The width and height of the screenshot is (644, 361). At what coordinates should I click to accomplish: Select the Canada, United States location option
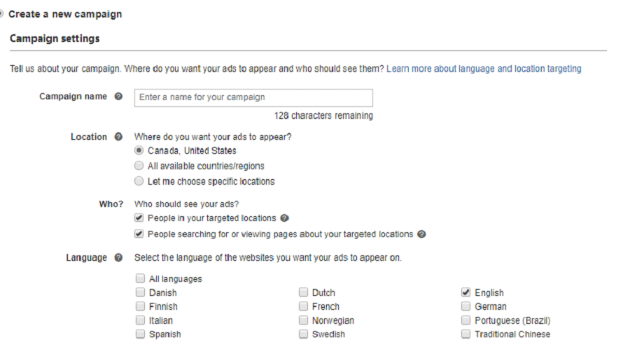[x=139, y=150]
